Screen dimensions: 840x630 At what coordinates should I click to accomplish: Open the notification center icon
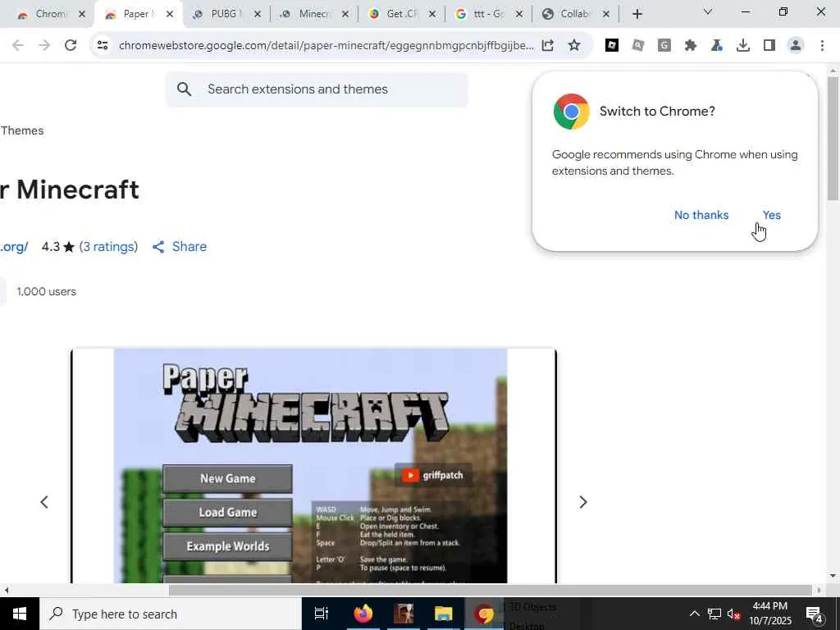[x=815, y=614]
